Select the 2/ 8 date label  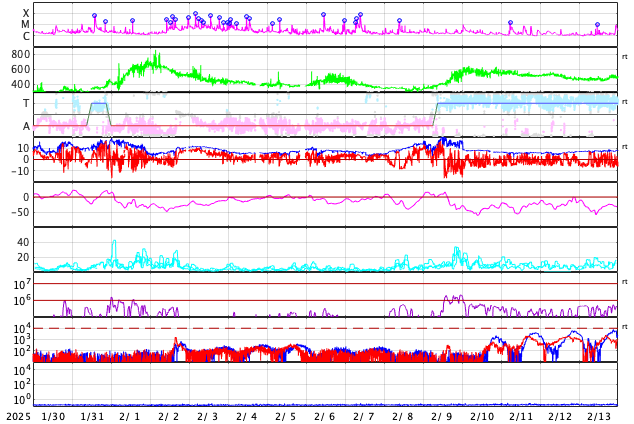pyautogui.click(x=403, y=416)
